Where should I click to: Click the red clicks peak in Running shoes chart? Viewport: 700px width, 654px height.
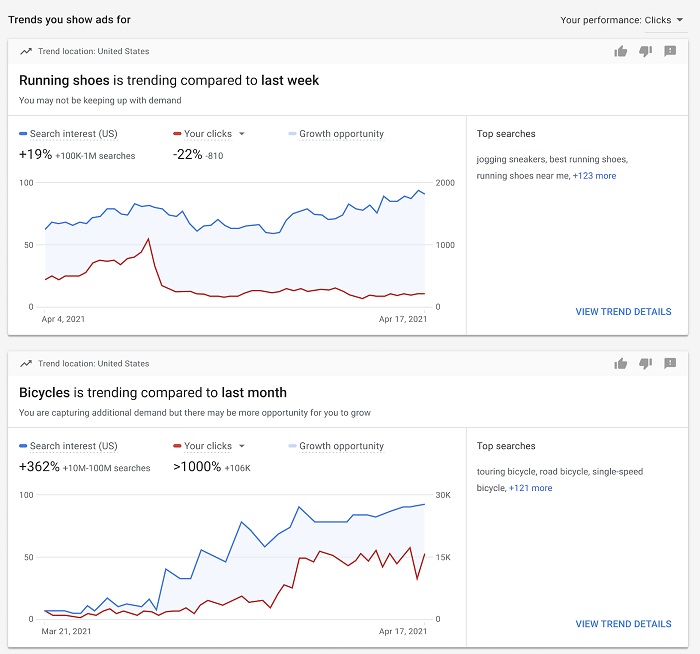(149, 239)
